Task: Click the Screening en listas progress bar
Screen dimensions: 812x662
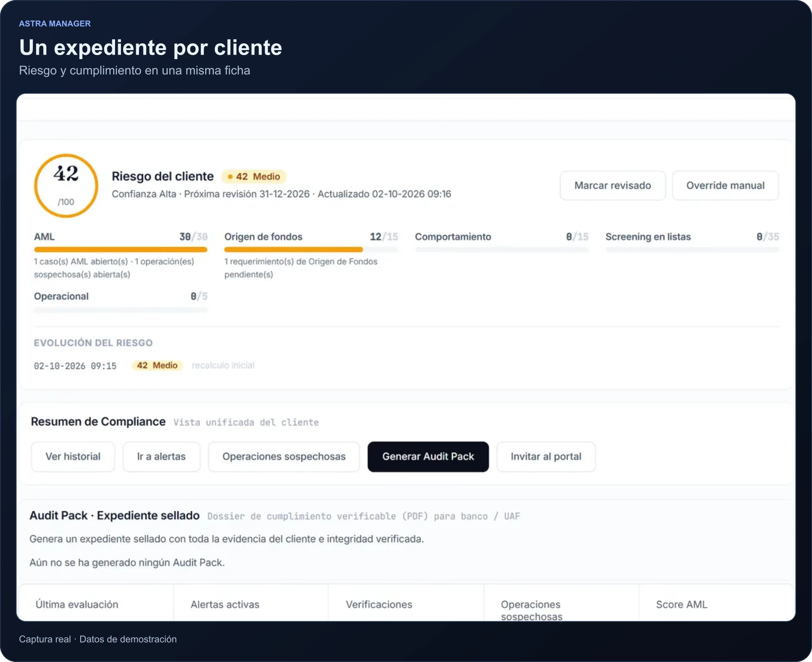Action: click(692, 250)
